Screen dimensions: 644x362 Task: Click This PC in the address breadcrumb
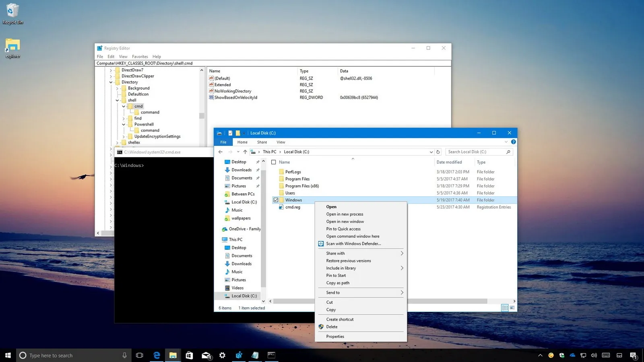click(x=269, y=152)
